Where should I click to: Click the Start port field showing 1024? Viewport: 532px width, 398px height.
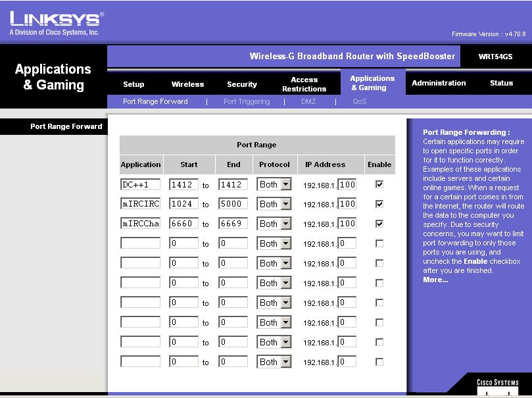click(183, 204)
